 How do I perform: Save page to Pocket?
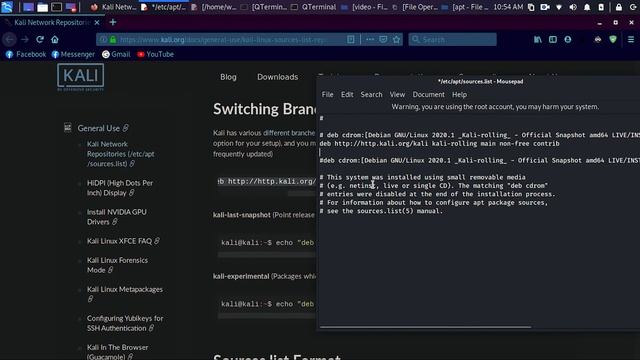(383, 40)
